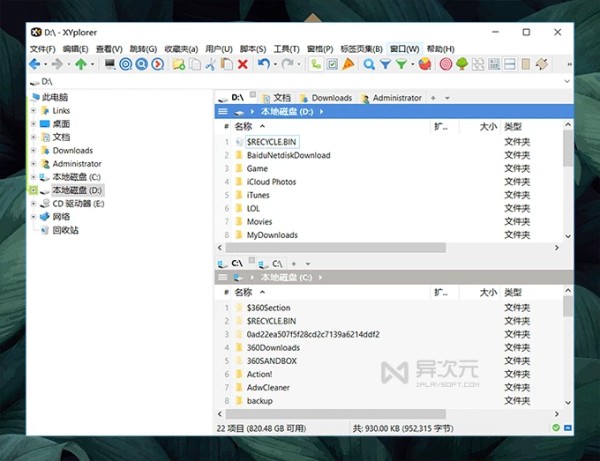The width and height of the screenshot is (600, 461).
Task: Click top pane horizontal scrollbar
Action: tap(336, 248)
